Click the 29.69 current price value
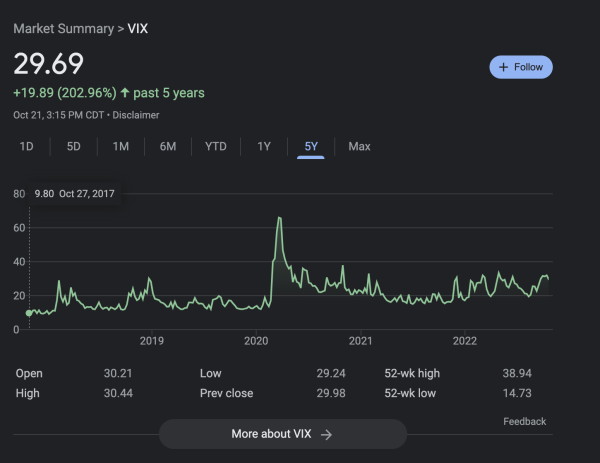This screenshot has height=463, width=600. pos(48,65)
